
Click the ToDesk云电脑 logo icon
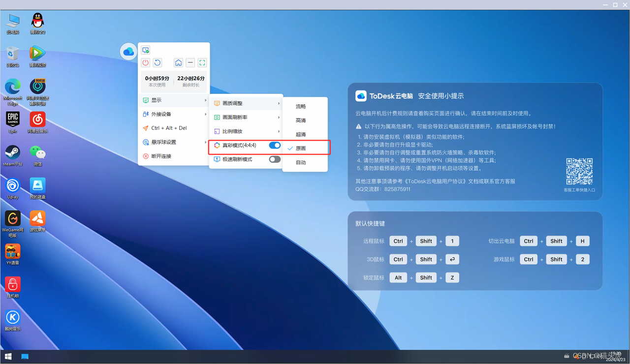(361, 96)
